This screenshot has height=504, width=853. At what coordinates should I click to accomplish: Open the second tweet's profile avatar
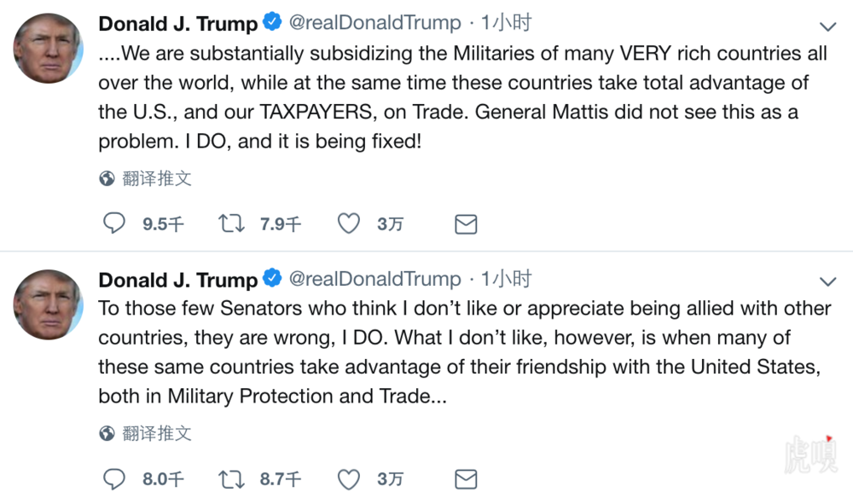(48, 304)
